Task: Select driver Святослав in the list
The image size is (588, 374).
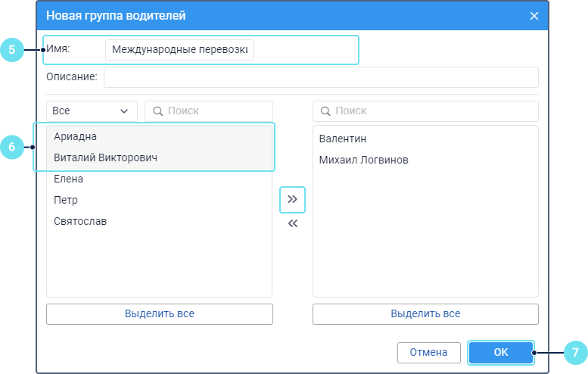Action: click(80, 222)
